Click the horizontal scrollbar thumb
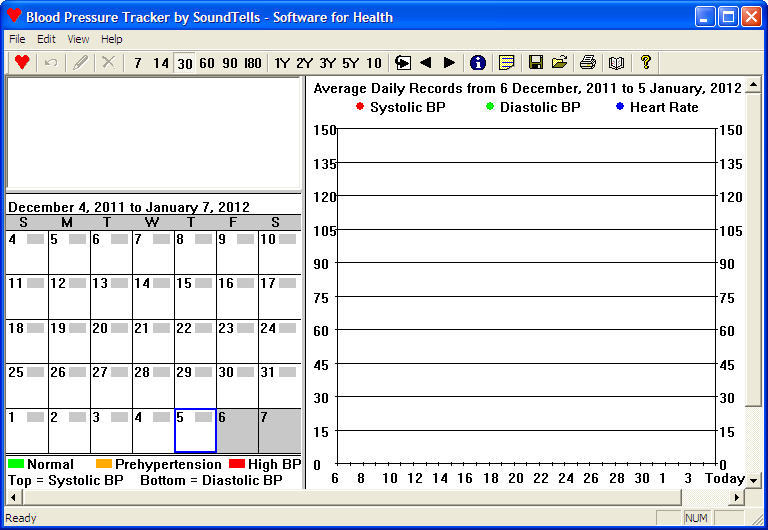768x530 pixels. click(352, 498)
